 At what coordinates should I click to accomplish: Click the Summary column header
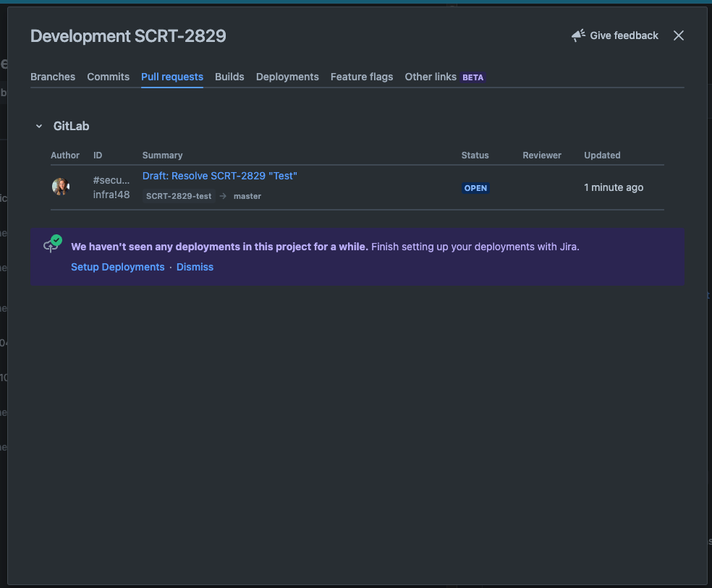point(163,155)
